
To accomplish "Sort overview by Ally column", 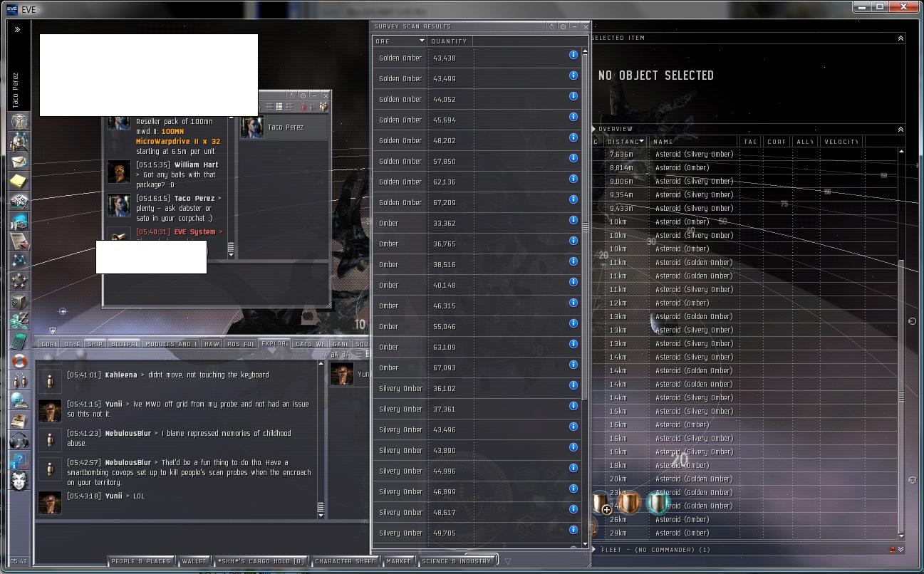I will (805, 142).
